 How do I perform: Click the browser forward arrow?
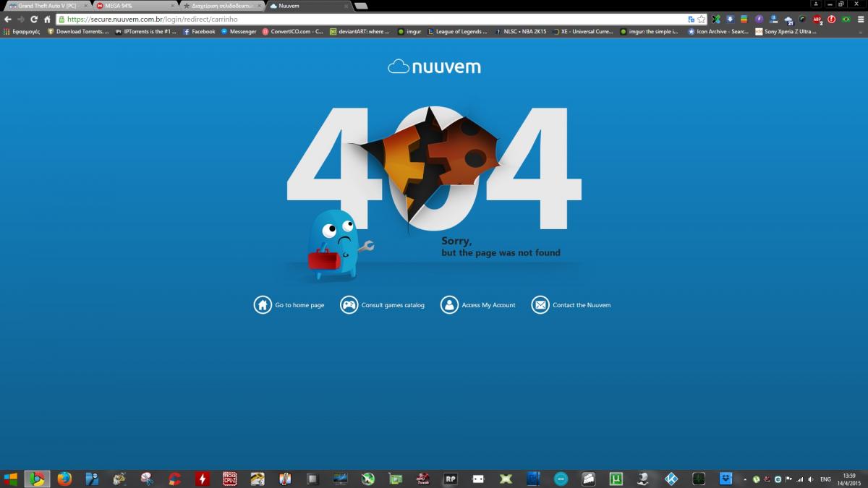tap(21, 20)
